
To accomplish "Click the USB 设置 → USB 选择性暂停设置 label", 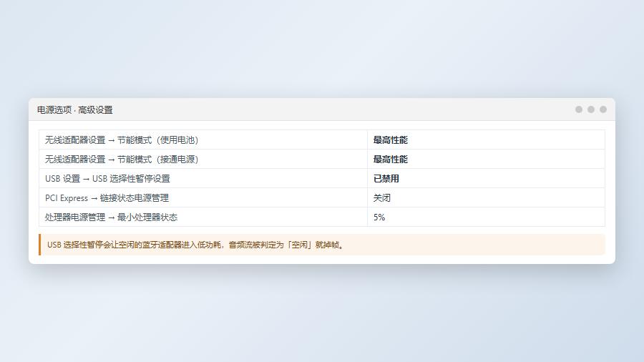I will point(107,179).
